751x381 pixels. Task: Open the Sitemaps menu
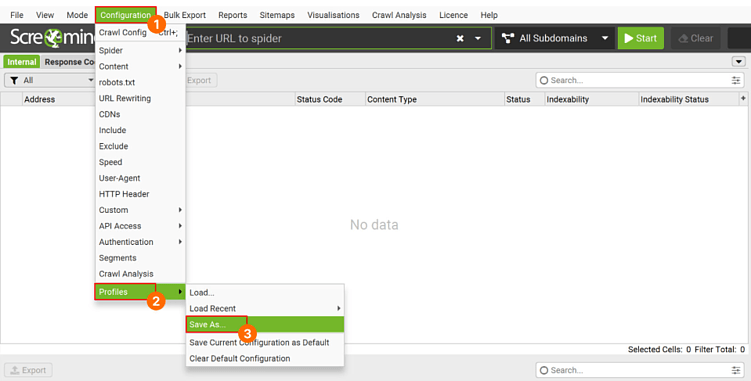[277, 15]
